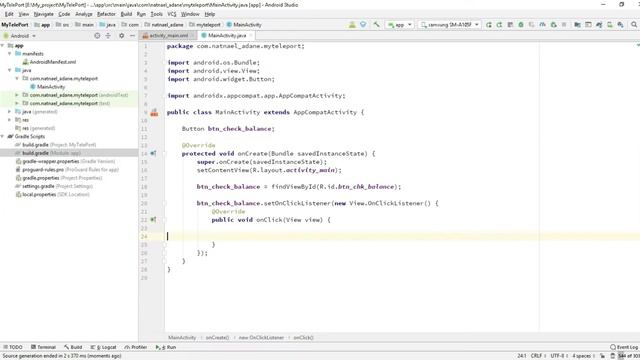Open Project panel settings gear
640x360 pixels.
[121, 36]
